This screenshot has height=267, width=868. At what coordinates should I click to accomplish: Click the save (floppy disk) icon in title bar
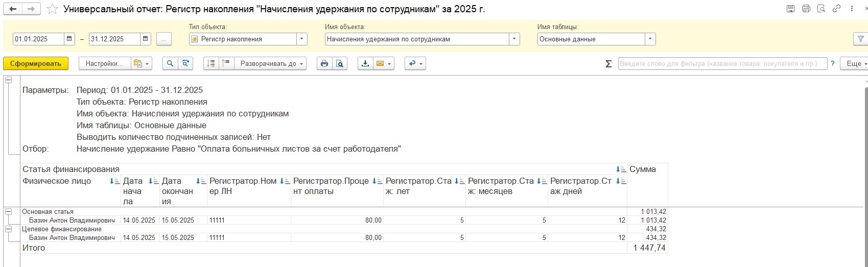click(x=790, y=9)
